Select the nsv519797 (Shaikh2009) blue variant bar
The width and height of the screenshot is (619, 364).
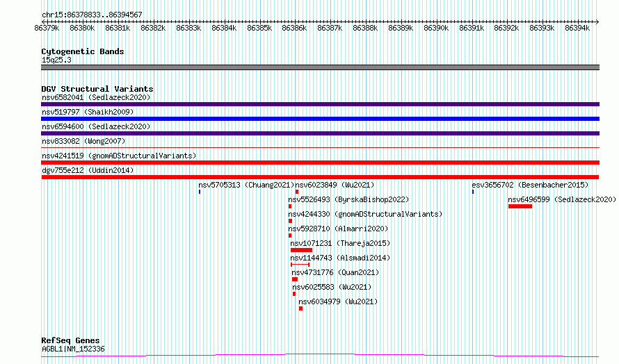320,119
